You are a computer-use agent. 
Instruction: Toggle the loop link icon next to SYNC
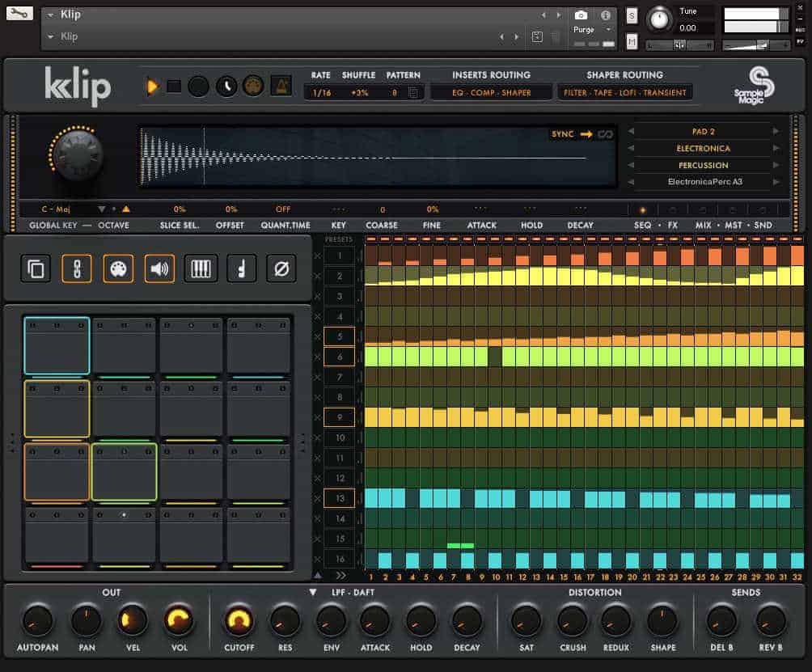[x=605, y=134]
